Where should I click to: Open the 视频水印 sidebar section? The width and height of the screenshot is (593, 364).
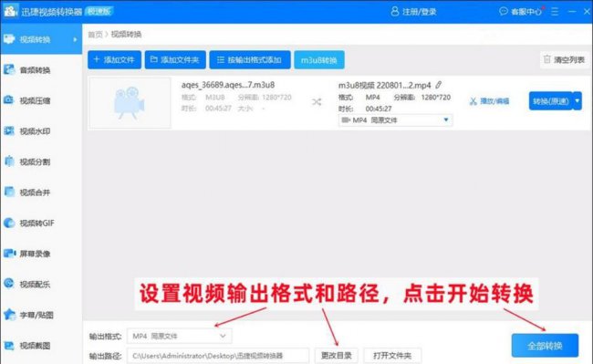coord(41,131)
